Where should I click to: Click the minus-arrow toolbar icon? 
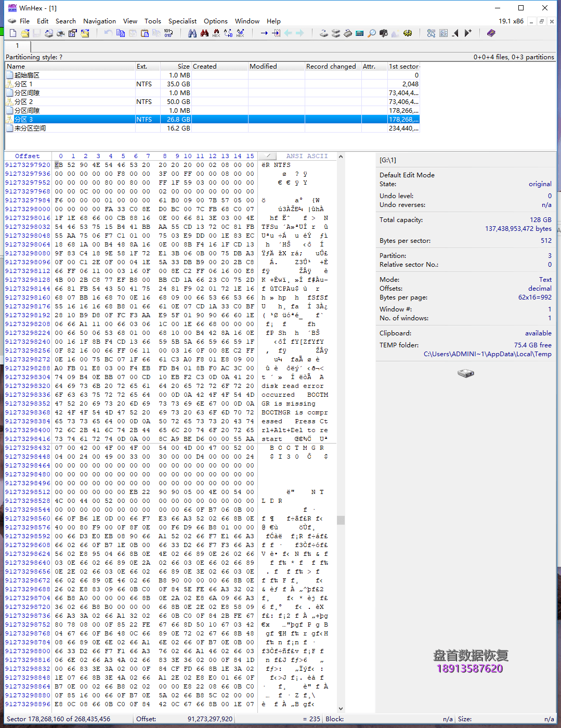pyautogui.click(x=455, y=33)
